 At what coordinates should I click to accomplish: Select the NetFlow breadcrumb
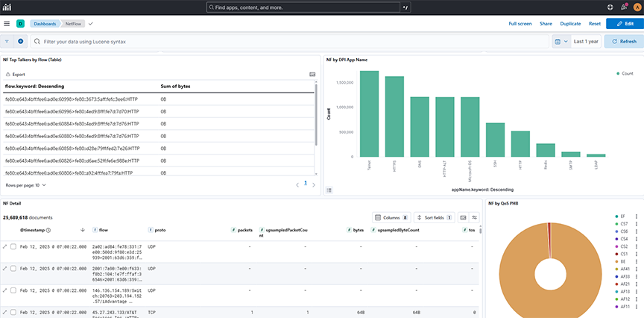72,24
